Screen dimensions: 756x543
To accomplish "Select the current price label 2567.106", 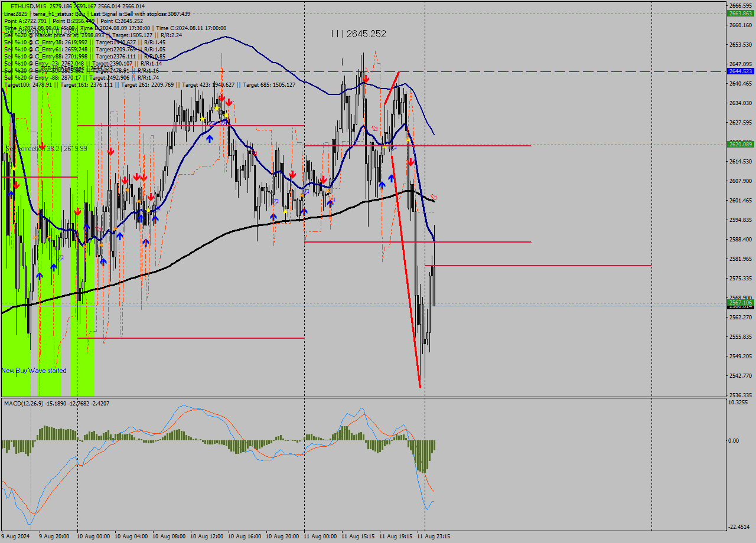I will (740, 302).
